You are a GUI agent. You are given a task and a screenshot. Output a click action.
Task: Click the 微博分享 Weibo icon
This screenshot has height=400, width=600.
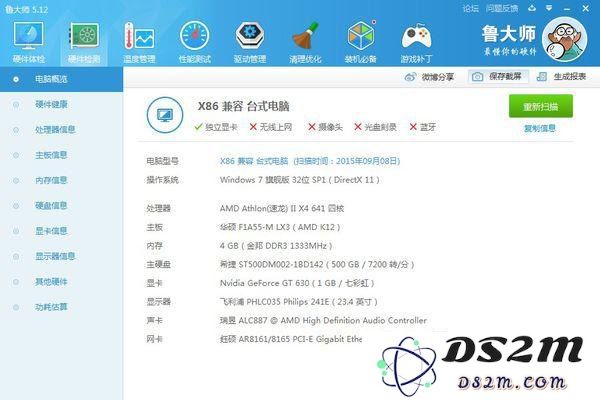[x=410, y=77]
